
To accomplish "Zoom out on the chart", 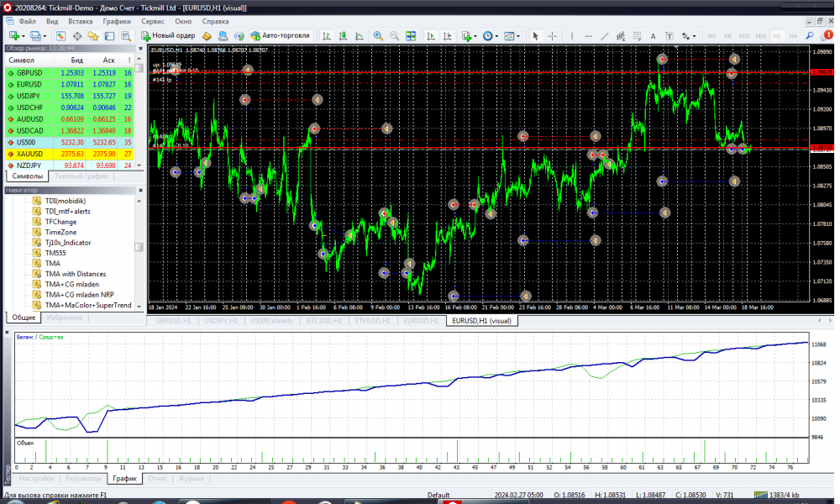I will [394, 36].
